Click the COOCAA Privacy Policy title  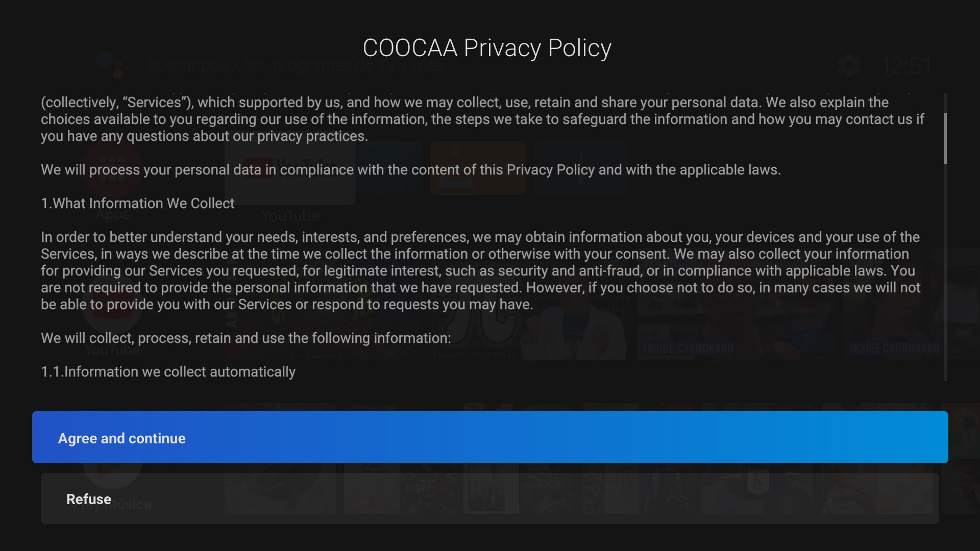487,48
